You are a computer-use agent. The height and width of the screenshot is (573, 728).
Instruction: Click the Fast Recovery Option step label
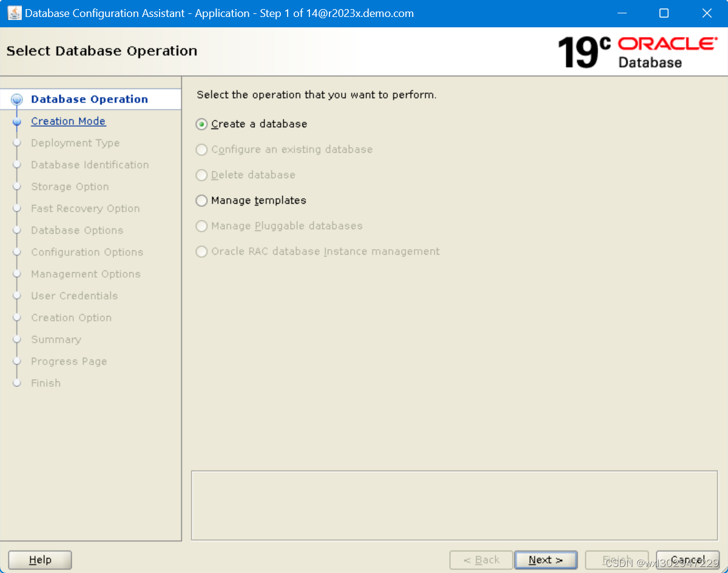[x=86, y=209]
